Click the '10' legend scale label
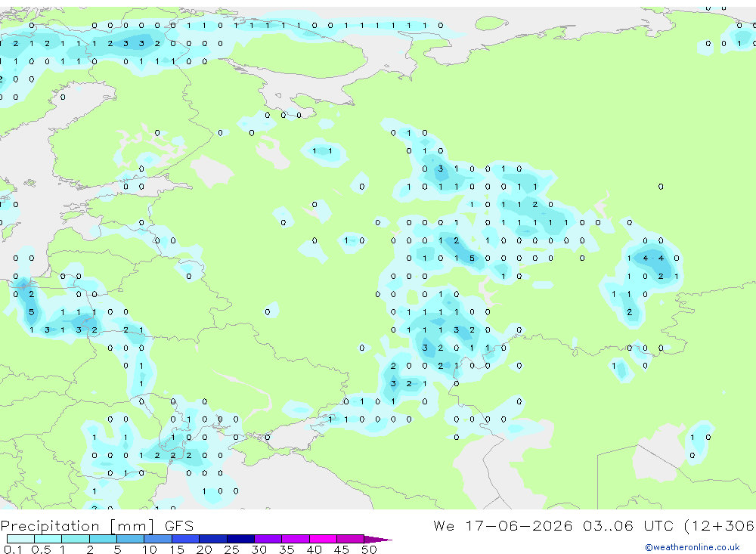The height and width of the screenshot is (554, 756). tap(149, 549)
